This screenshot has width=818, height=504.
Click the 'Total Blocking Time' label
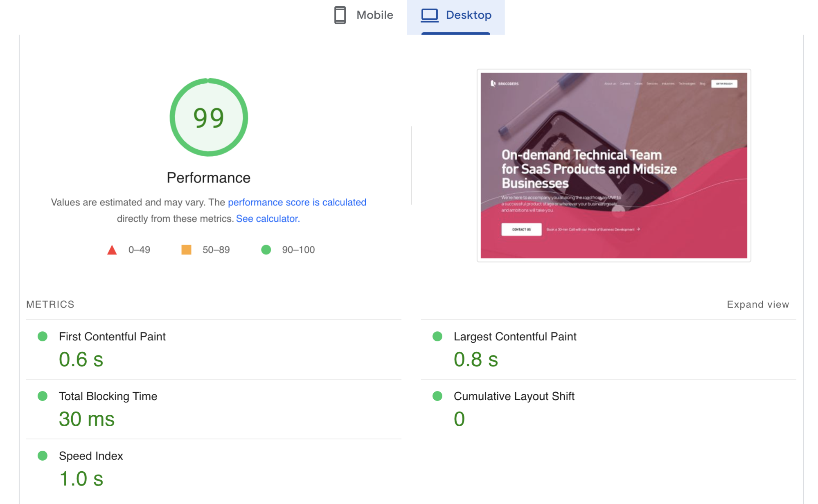(x=108, y=396)
